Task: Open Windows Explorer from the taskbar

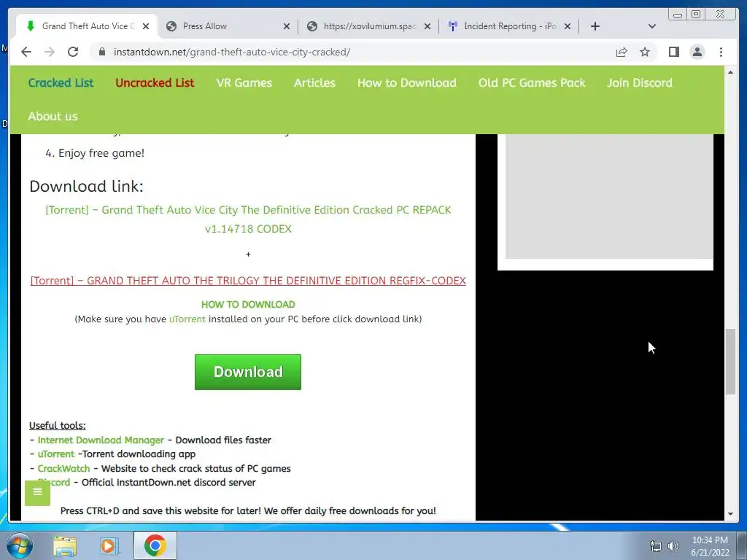Action: coord(65,545)
